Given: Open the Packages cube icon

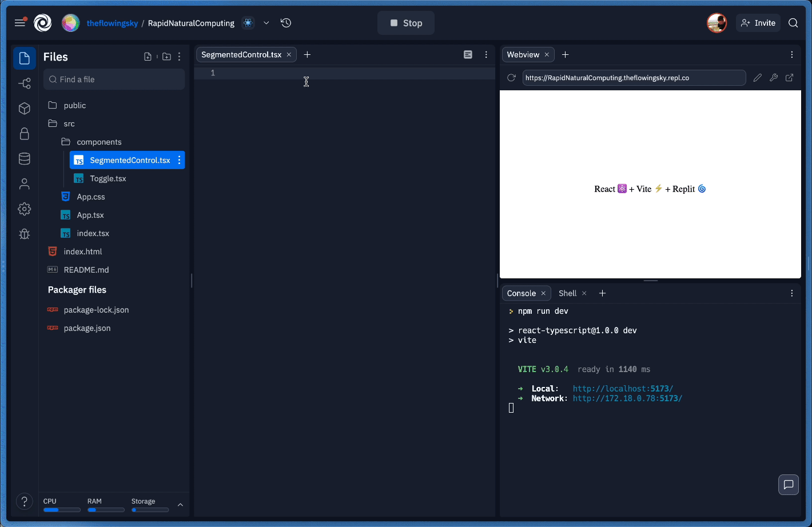Looking at the screenshot, I should pos(25,109).
